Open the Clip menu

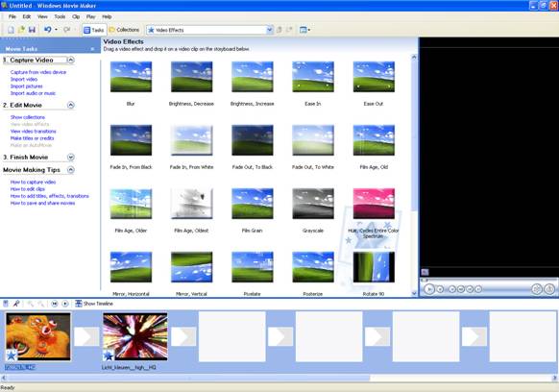pos(76,16)
